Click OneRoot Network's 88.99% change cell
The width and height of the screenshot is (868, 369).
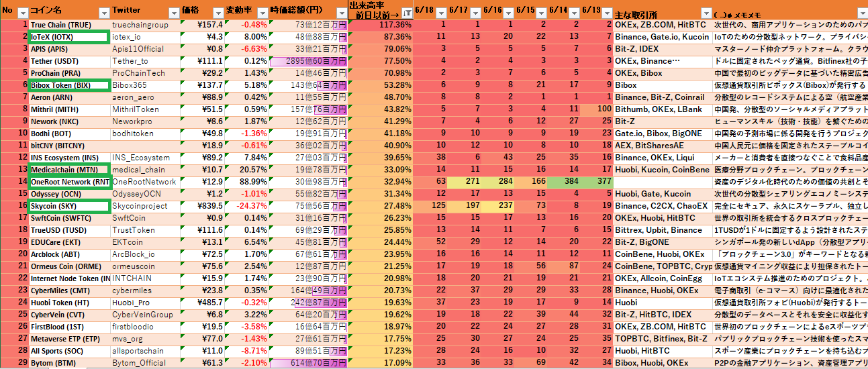coord(248,182)
